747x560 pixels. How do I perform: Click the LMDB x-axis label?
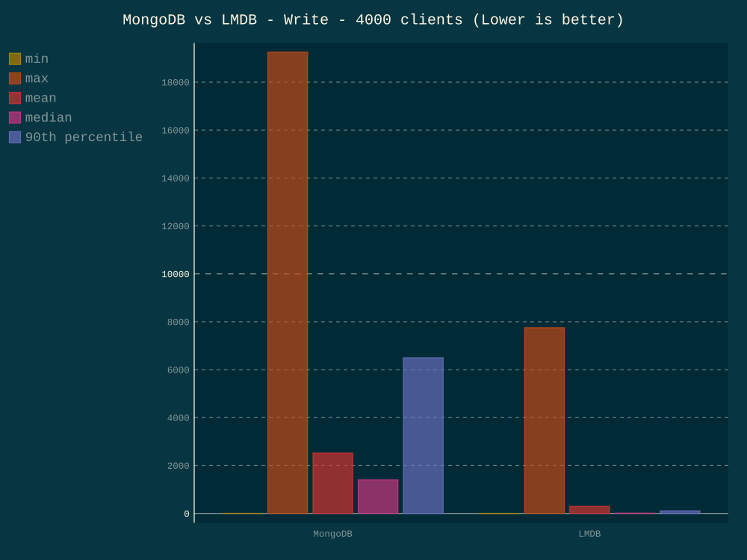[x=589, y=534]
